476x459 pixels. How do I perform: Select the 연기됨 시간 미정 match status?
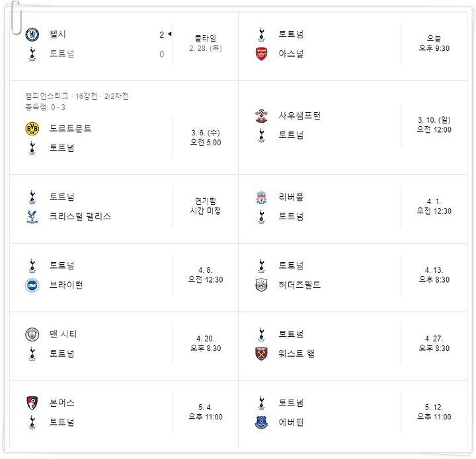206,206
